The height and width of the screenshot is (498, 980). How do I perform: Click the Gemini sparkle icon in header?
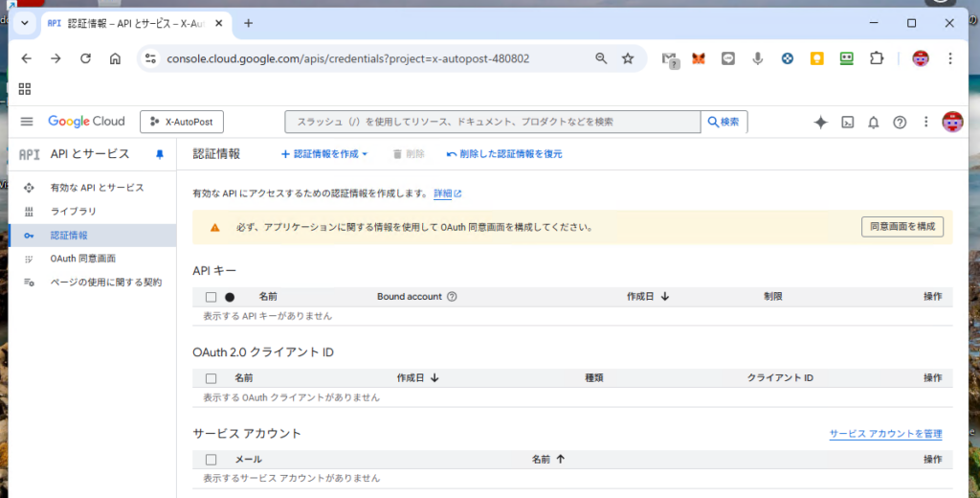pos(820,122)
